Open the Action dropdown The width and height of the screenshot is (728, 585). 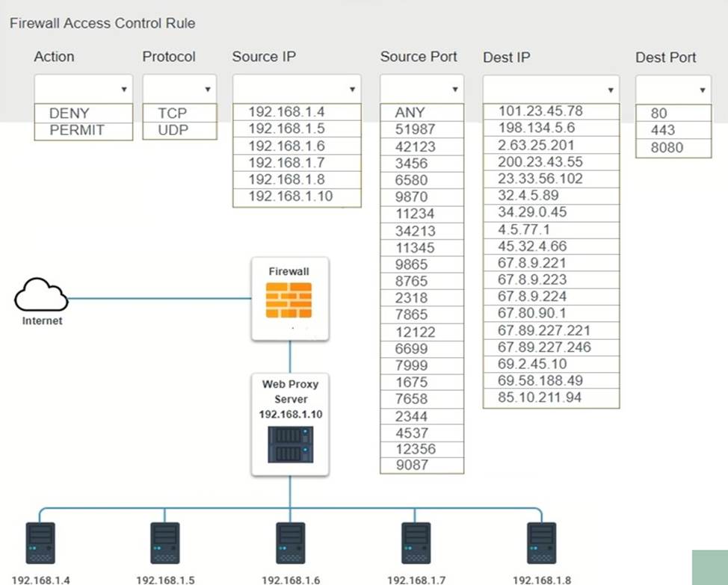[x=83, y=89]
